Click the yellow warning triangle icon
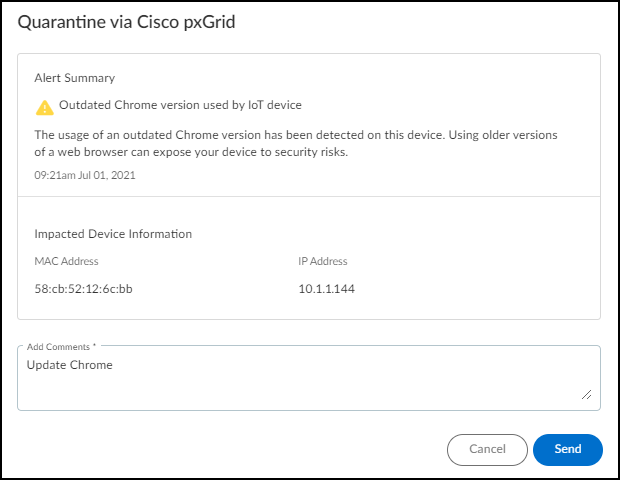620x480 pixels. click(44, 107)
